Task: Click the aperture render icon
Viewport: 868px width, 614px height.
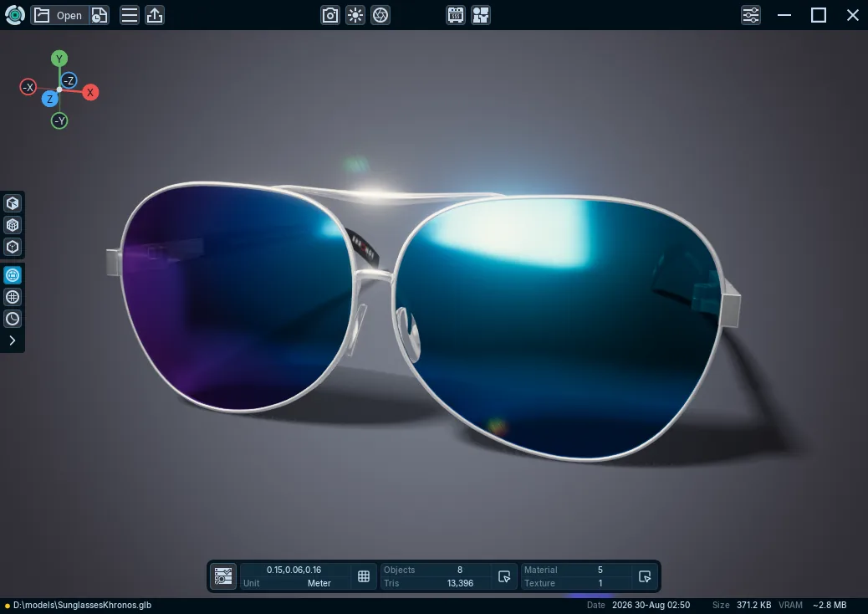Action: coord(380,15)
